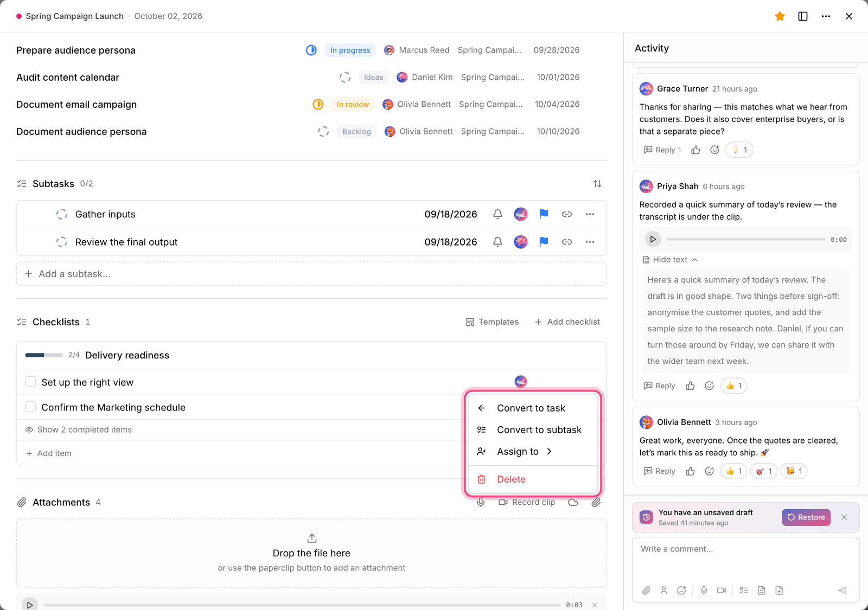868x610 pixels.
Task: Choose Convert to task from menu
Action: pyautogui.click(x=533, y=408)
